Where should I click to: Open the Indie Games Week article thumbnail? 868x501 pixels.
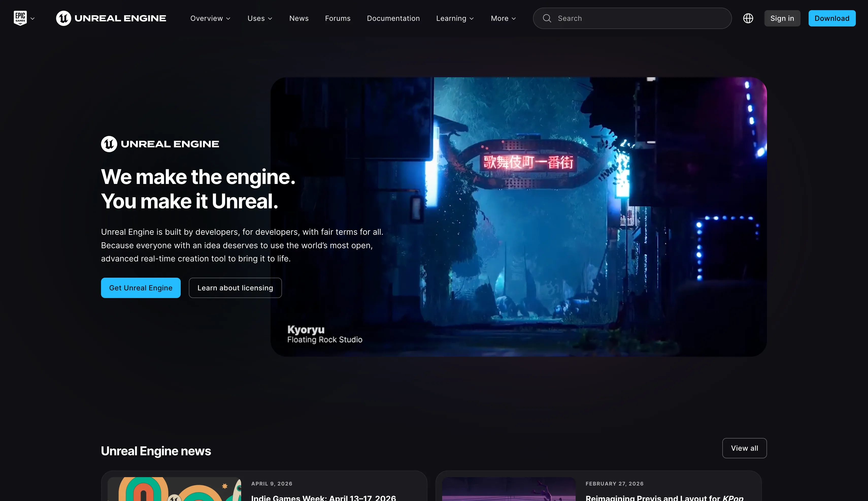tap(174, 489)
